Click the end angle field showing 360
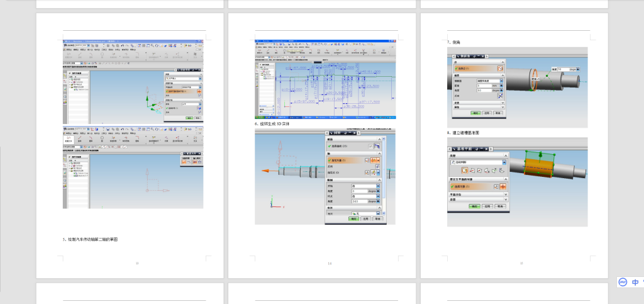 (x=358, y=201)
